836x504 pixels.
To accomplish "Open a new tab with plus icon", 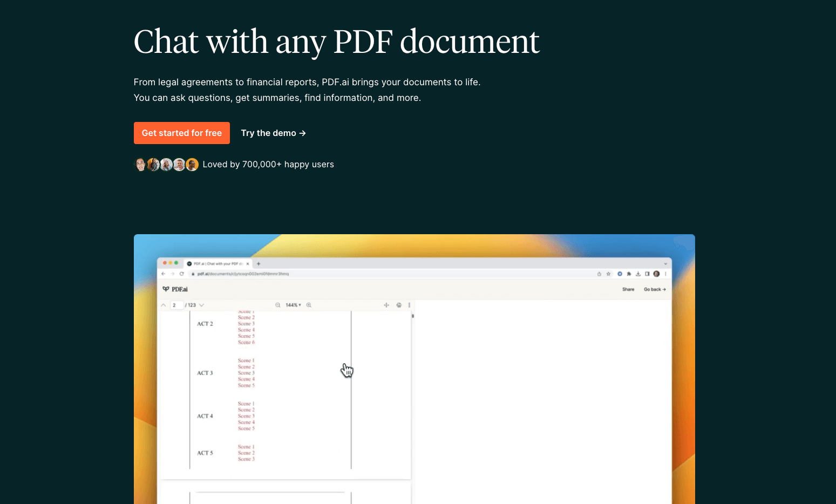I will pyautogui.click(x=259, y=264).
